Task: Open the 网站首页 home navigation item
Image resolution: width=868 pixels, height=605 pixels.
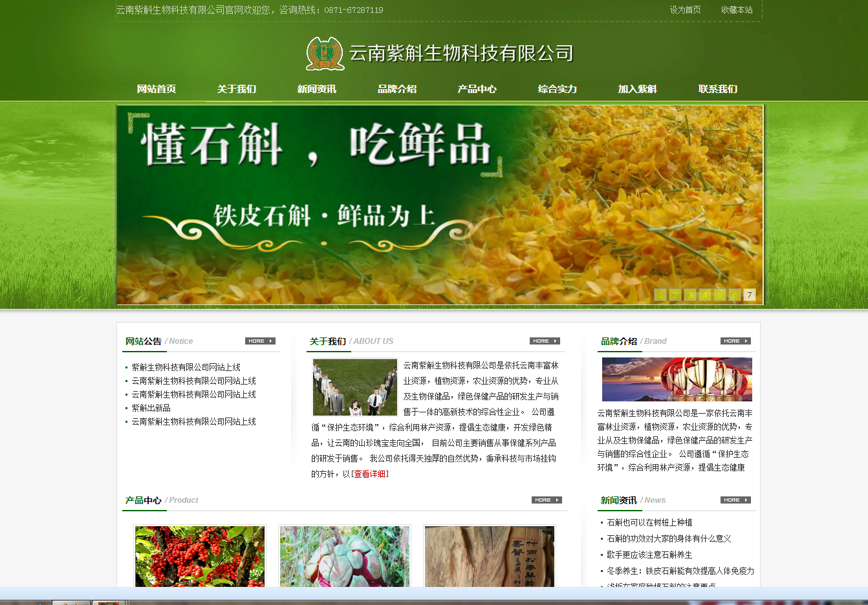Action: point(155,89)
